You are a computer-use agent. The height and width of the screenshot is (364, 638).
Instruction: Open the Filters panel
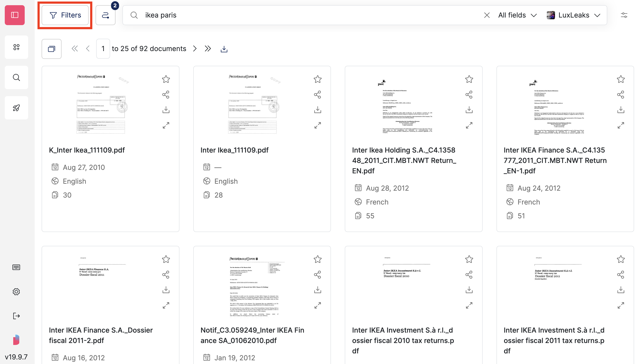click(x=65, y=15)
